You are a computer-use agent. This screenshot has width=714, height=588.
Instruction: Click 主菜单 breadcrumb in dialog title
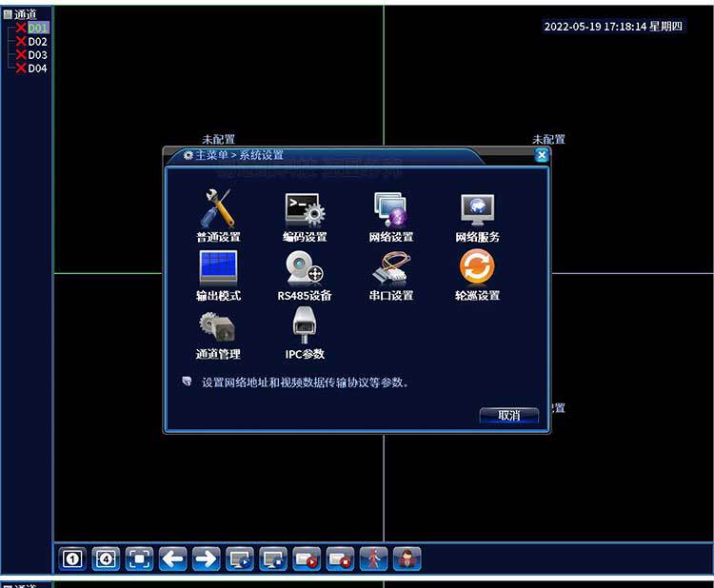pyautogui.click(x=211, y=155)
